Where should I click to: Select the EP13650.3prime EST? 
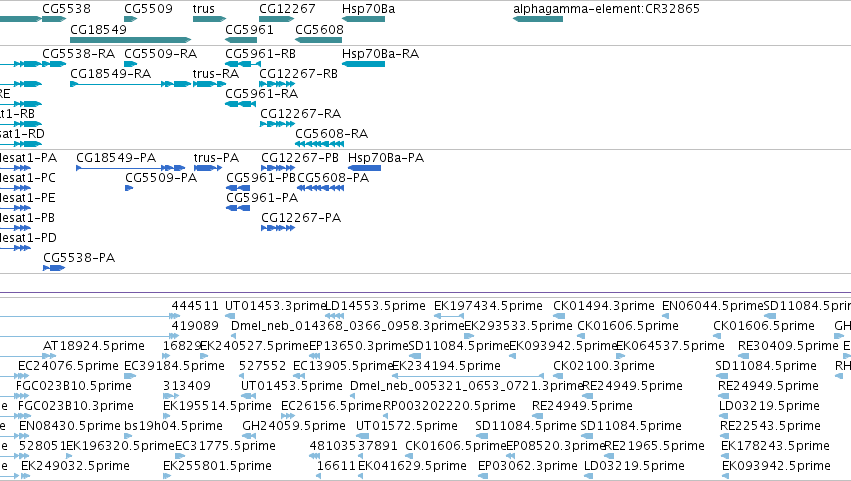(x=314, y=356)
